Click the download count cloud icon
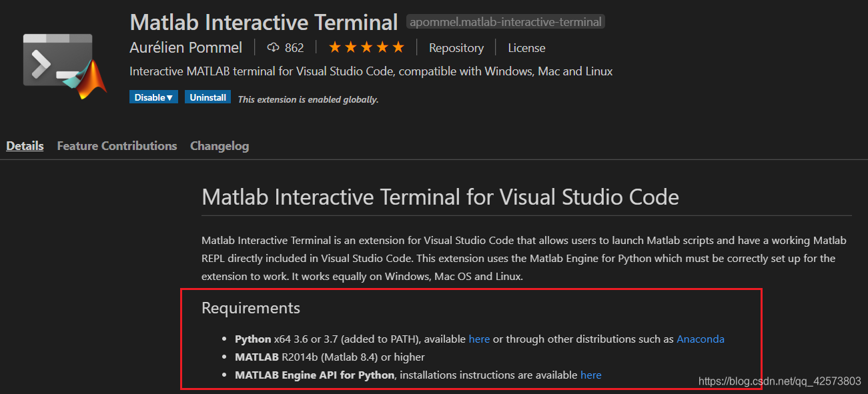Image resolution: width=868 pixels, height=394 pixels. tap(272, 47)
